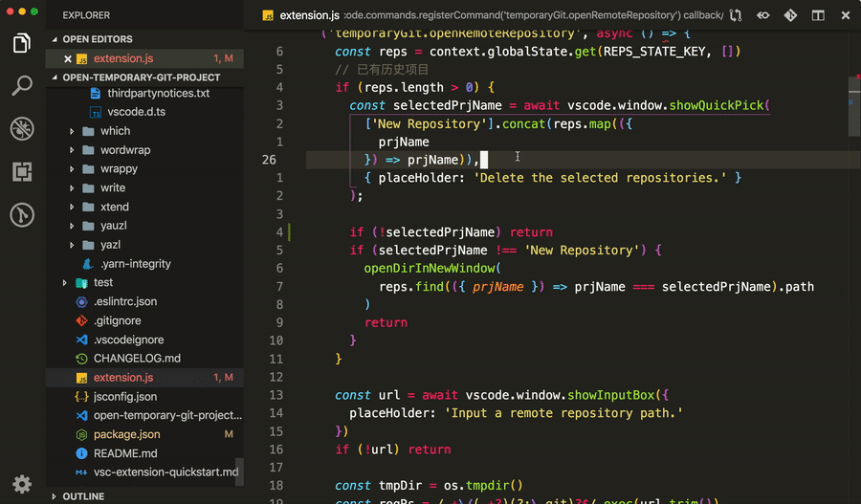Click the .eslintrc.json ESLint icon

pyautogui.click(x=81, y=302)
